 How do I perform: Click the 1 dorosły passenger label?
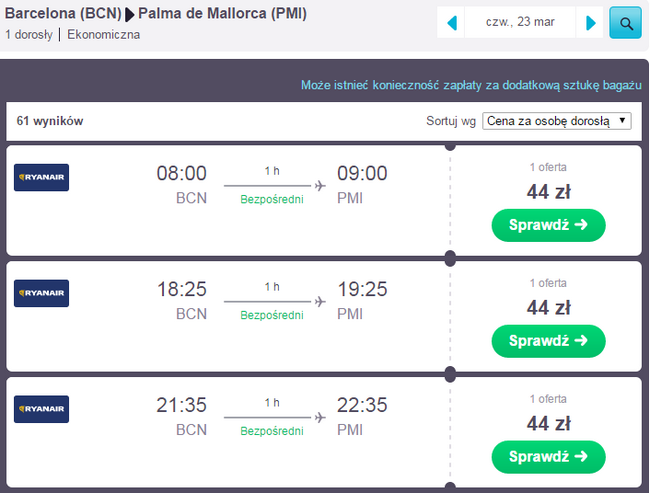[x=30, y=35]
